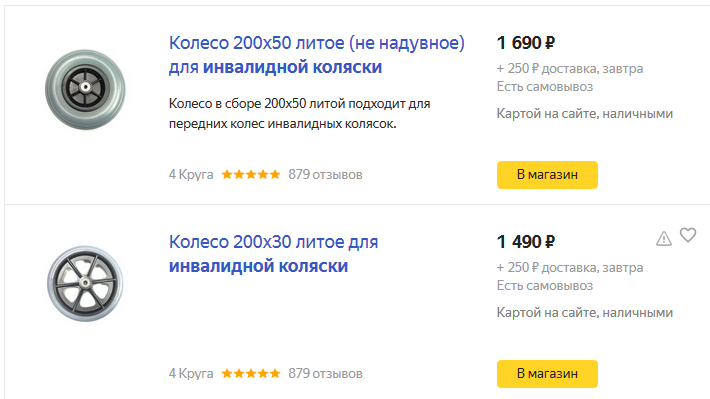
Task: Click 'Картой на сайте, наличными' on the second listing
Action: (585, 312)
